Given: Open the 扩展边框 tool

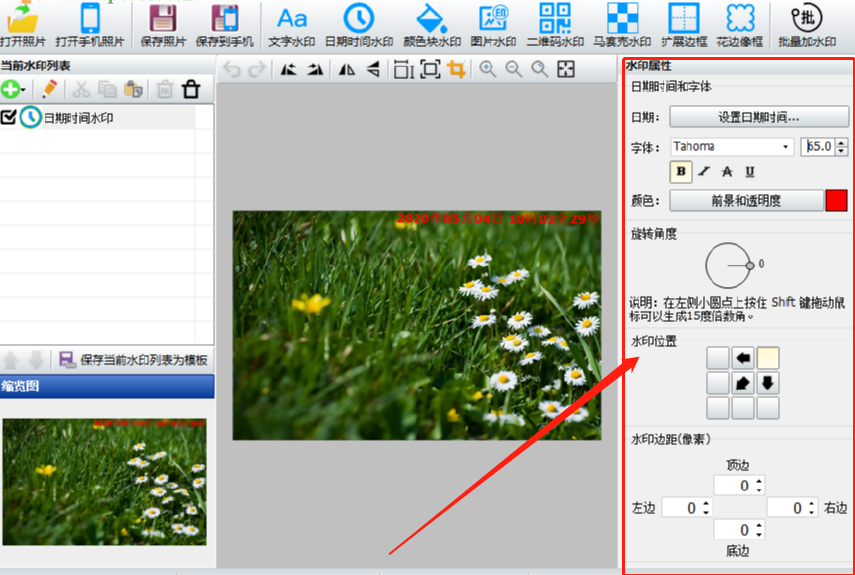Looking at the screenshot, I should point(684,25).
